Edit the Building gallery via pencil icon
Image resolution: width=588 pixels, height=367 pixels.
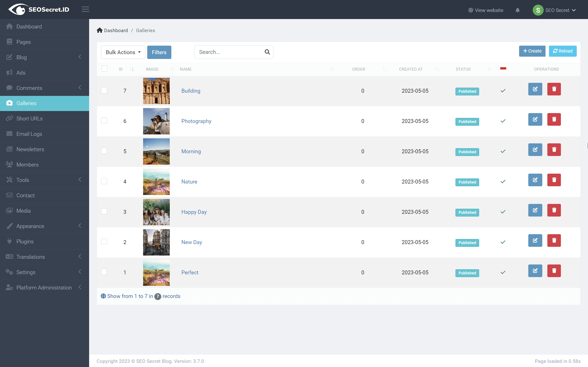tap(535, 89)
